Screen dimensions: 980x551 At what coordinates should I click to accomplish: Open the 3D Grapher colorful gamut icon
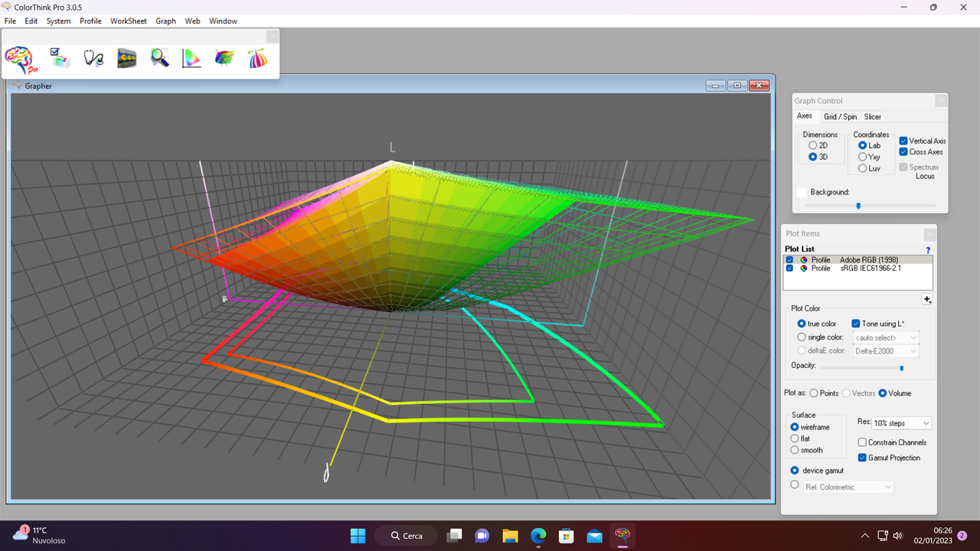224,57
